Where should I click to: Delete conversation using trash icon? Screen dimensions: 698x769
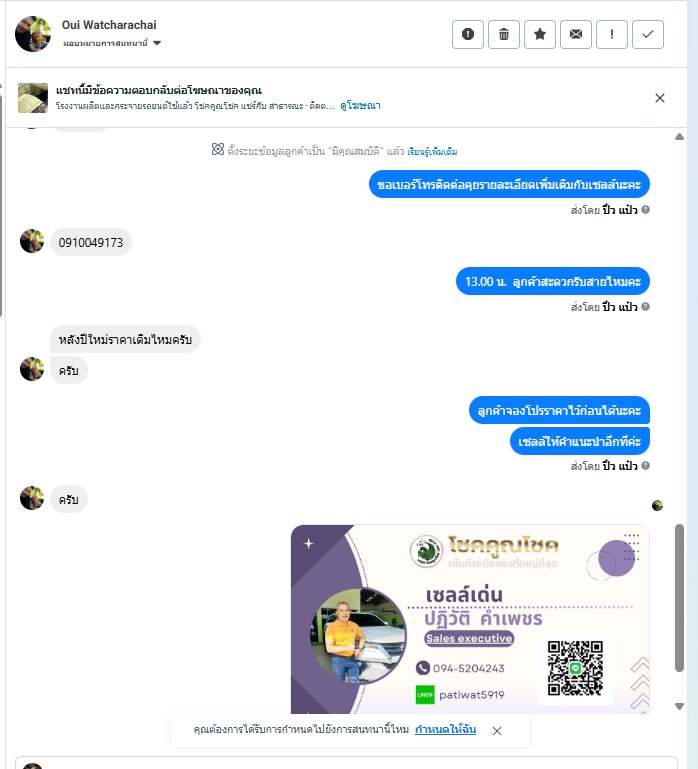[504, 34]
